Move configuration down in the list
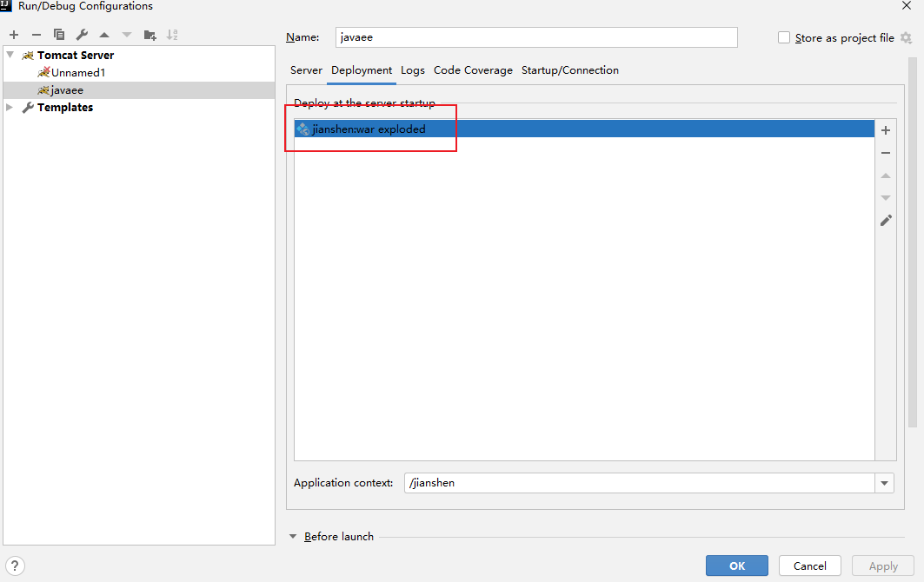 pyautogui.click(x=127, y=35)
